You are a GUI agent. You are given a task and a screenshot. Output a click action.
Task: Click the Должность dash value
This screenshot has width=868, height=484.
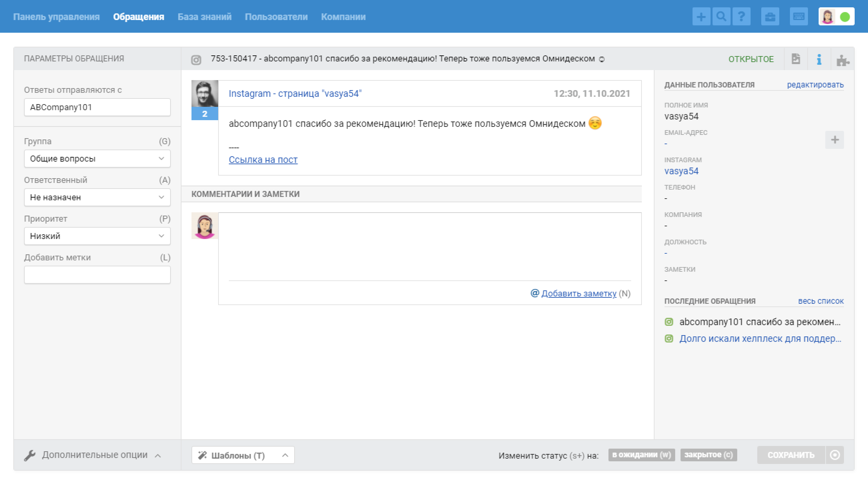[666, 253]
